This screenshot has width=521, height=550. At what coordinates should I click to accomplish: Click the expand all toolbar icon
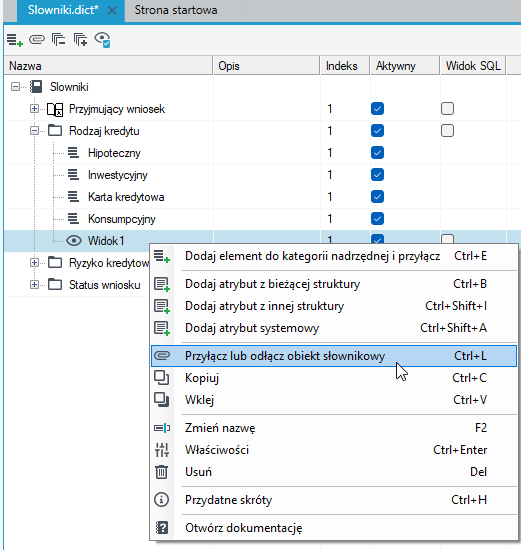80,39
